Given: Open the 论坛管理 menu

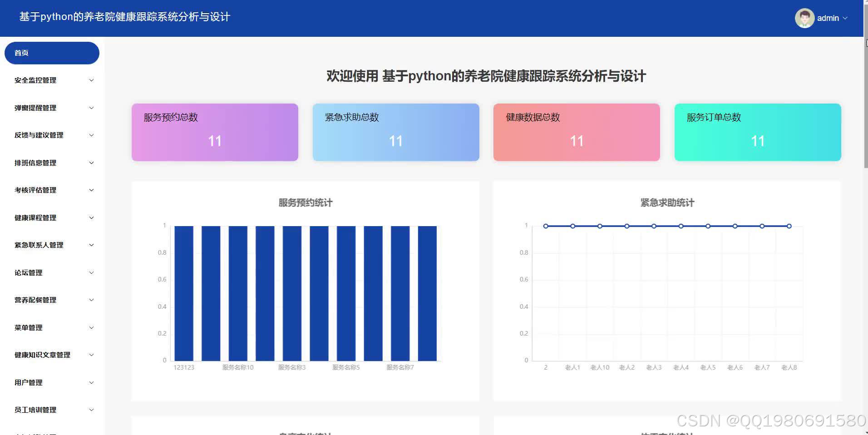Looking at the screenshot, I should pos(52,273).
